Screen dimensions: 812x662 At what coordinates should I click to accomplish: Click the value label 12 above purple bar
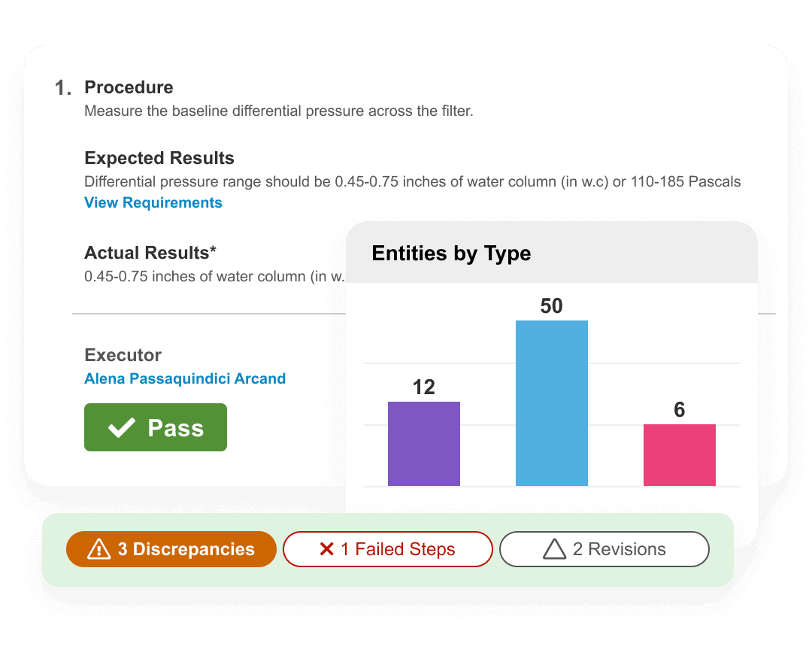pyautogui.click(x=424, y=387)
